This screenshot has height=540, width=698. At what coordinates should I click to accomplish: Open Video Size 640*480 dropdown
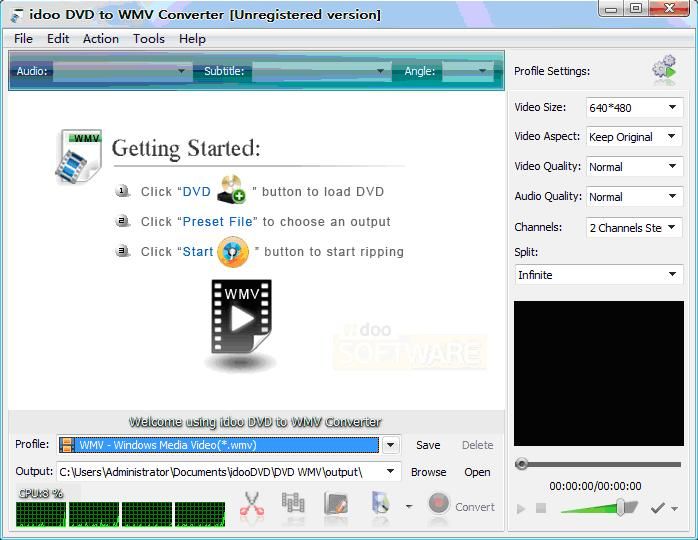click(634, 107)
